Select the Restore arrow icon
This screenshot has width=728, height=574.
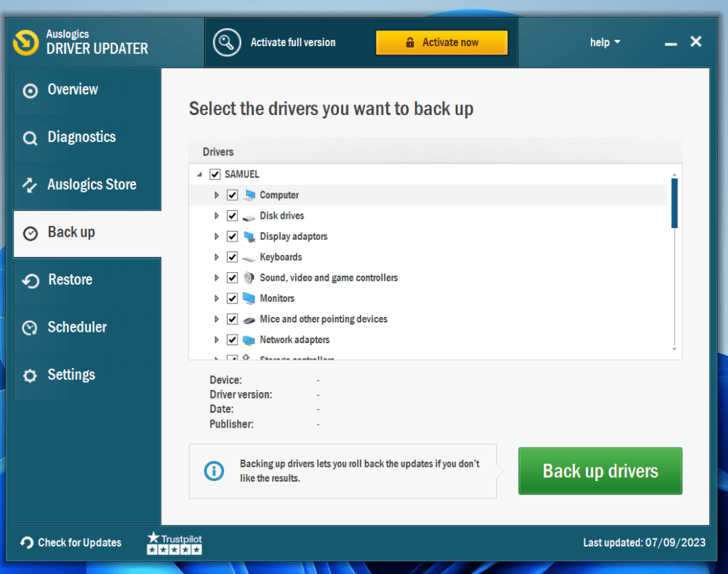(30, 280)
